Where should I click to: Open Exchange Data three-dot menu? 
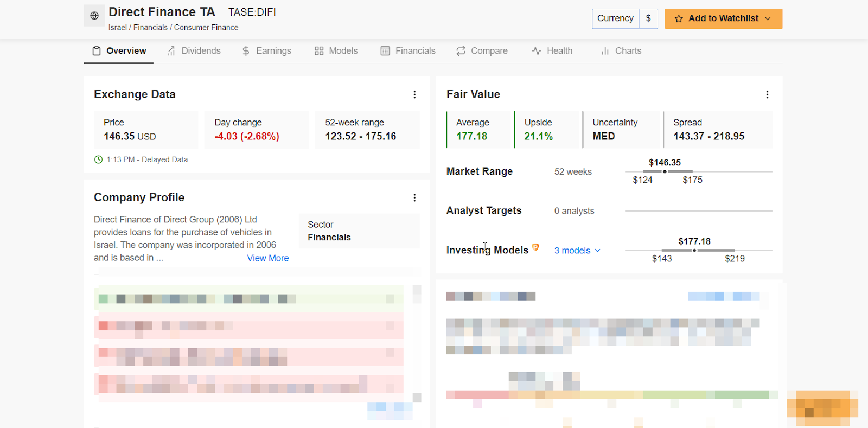414,94
